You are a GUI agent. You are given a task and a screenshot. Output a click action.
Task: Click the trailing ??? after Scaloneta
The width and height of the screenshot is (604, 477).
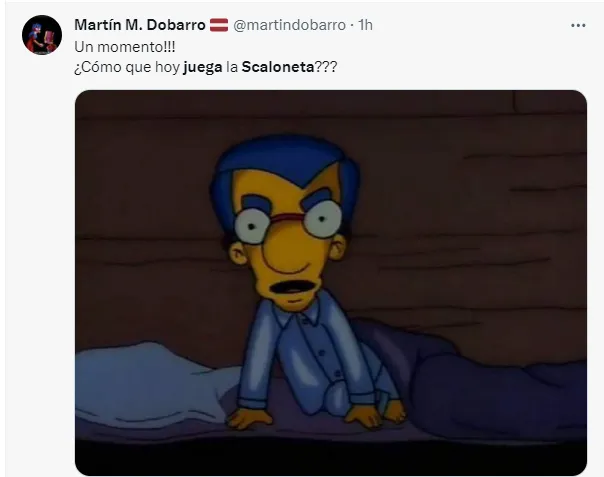(326, 67)
